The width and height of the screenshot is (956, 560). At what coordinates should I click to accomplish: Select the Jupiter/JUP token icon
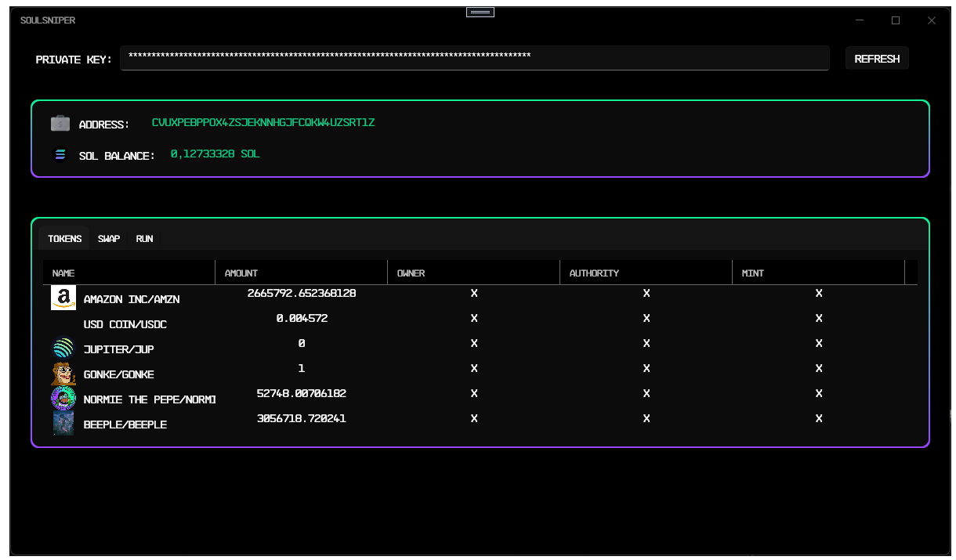(63, 348)
